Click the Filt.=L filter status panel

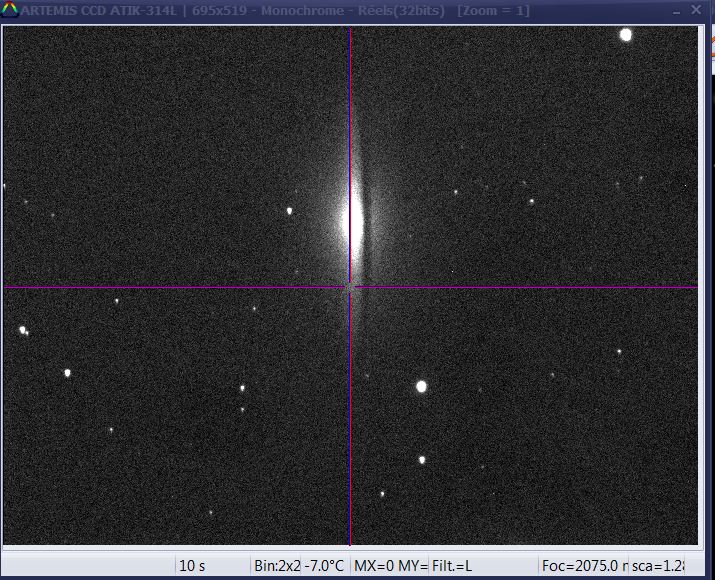click(x=483, y=566)
